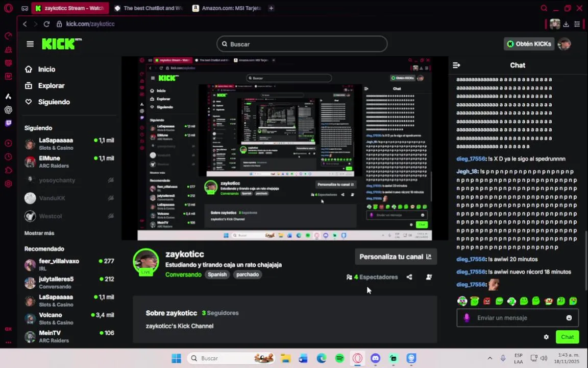Click the user-plus icon beside share
This screenshot has width=588, height=368.
(x=429, y=277)
